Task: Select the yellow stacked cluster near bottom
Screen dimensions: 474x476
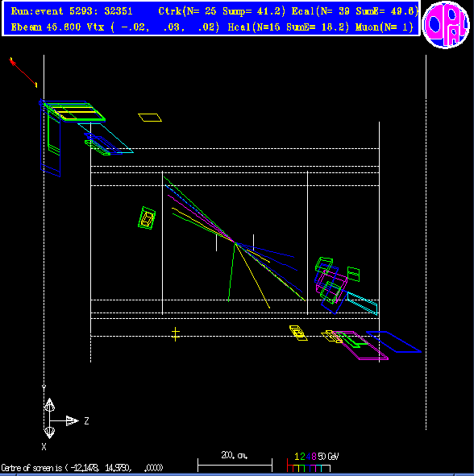Action: pyautogui.click(x=298, y=333)
